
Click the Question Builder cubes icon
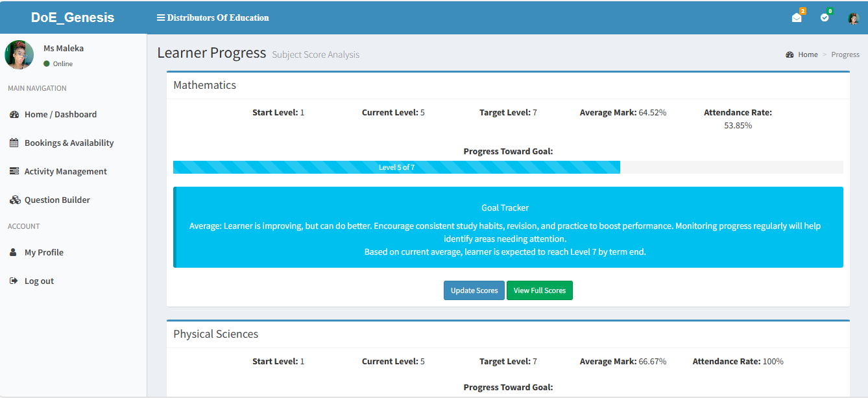(14, 200)
